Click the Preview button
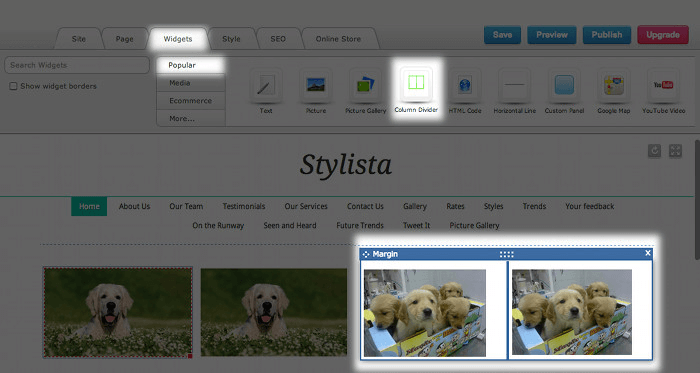Image resolution: width=700 pixels, height=373 pixels. click(x=552, y=35)
